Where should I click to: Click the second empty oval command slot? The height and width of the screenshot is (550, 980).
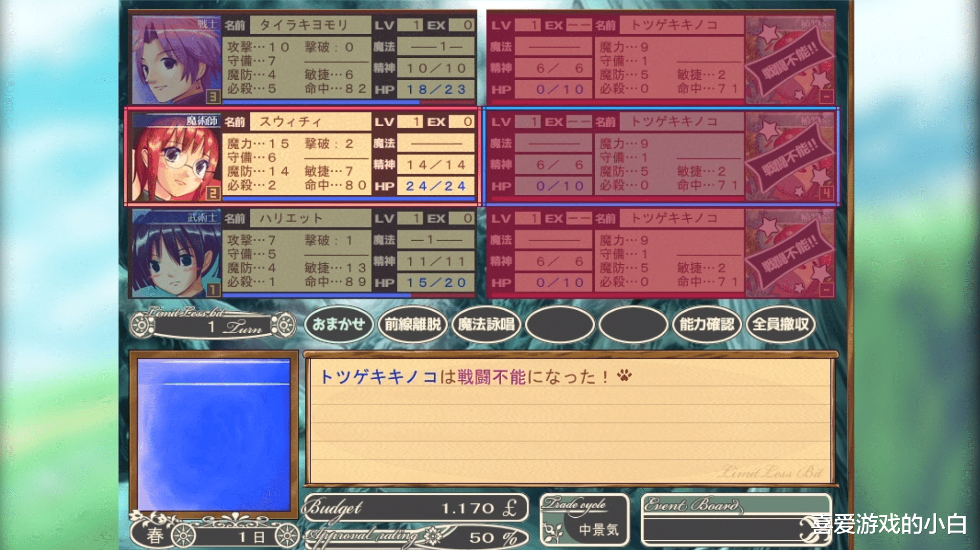pyautogui.click(x=633, y=324)
